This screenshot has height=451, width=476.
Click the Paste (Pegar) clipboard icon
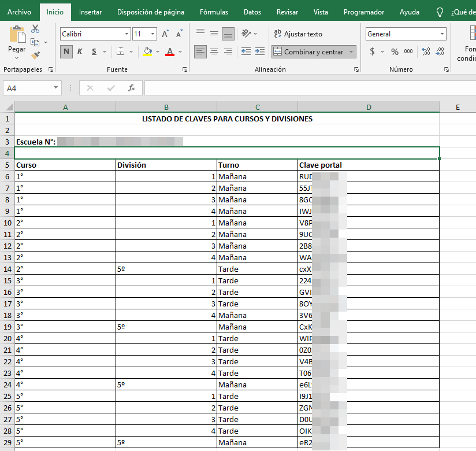17,34
